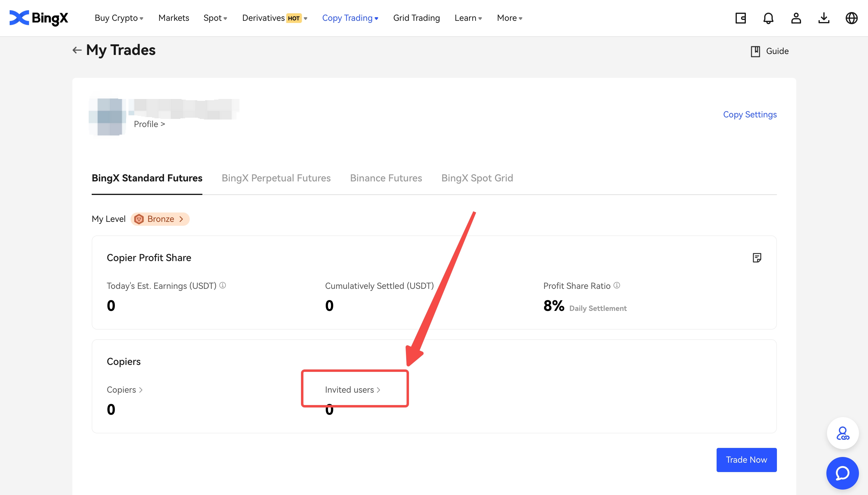
Task: Click the Copiers section heading
Action: tap(123, 361)
